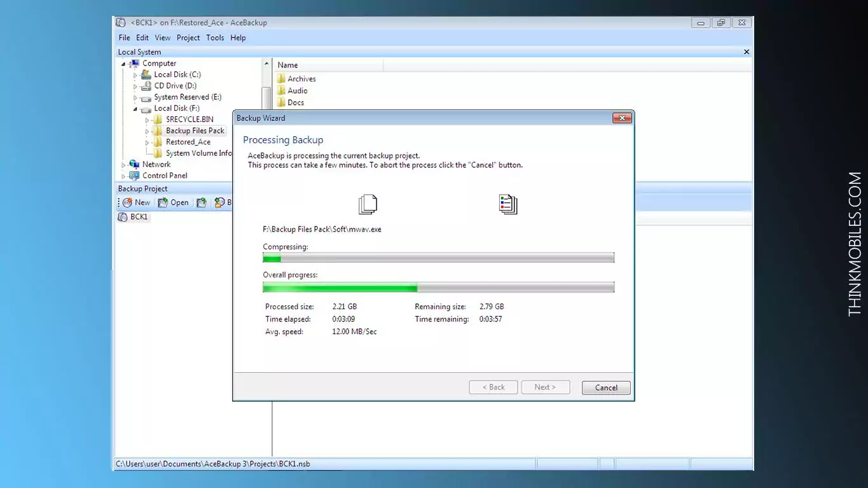
Task: Expand the Local Disk (C:) node
Action: click(135, 75)
